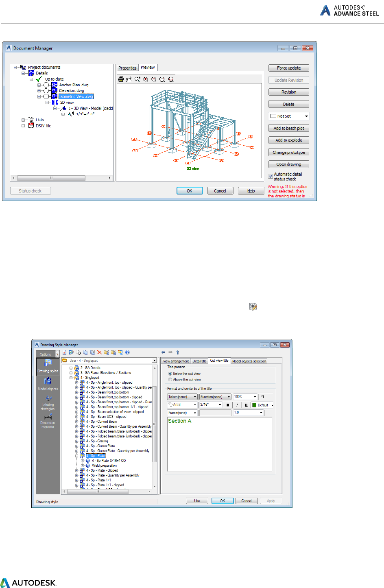Viewport: 384px width, 588px height.
Task: Select the 4 - Sp - Grating style
Action: [97, 441]
